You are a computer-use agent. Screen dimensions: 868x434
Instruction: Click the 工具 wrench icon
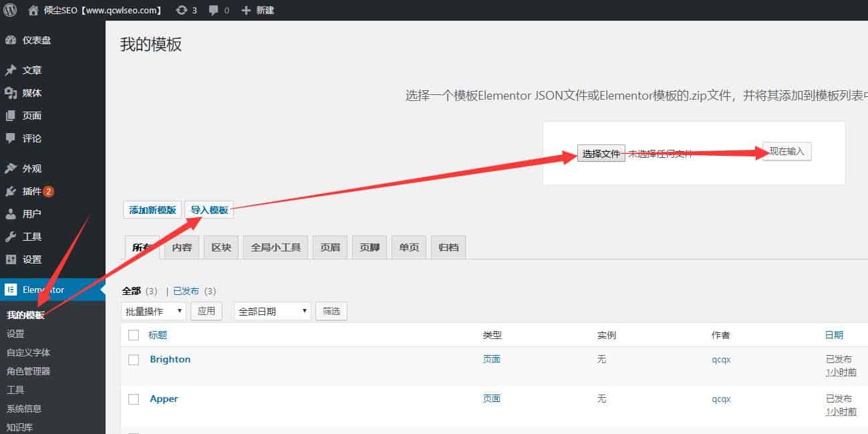[x=11, y=237]
